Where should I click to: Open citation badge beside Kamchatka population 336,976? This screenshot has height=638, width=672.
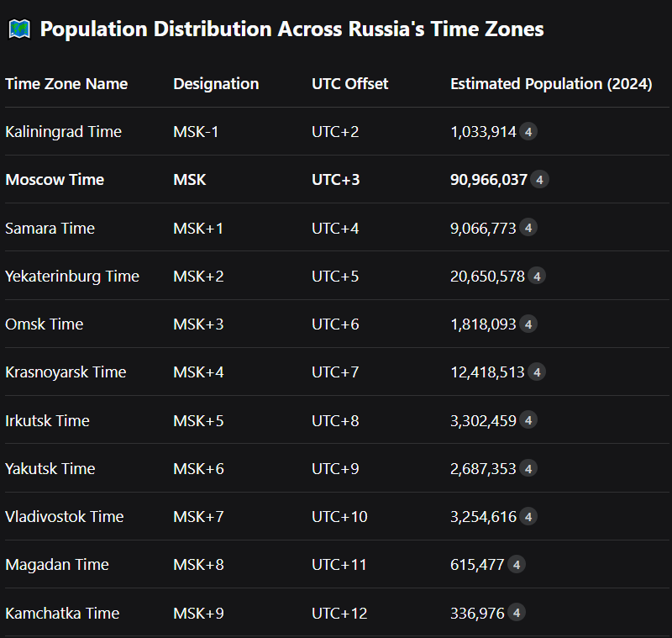click(x=517, y=613)
